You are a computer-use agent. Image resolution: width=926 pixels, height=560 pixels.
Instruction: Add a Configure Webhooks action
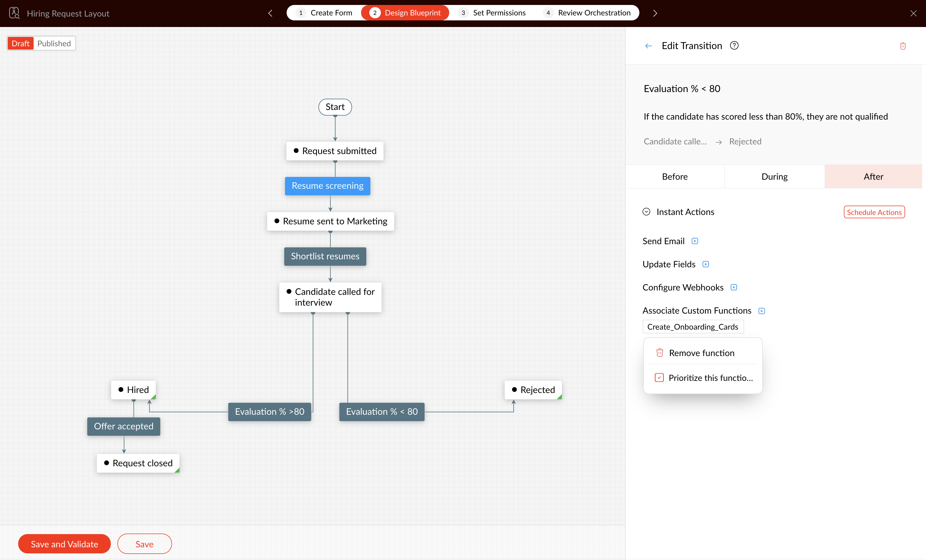[x=734, y=287]
